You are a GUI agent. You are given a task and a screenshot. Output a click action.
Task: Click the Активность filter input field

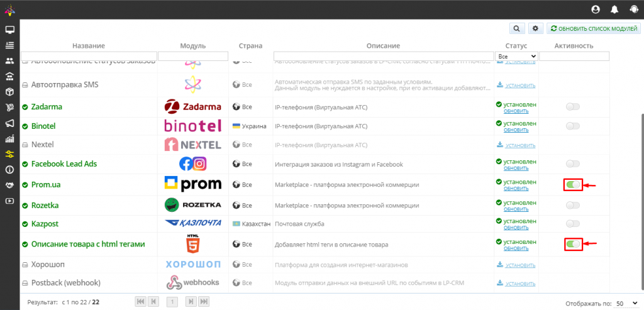[574, 56]
